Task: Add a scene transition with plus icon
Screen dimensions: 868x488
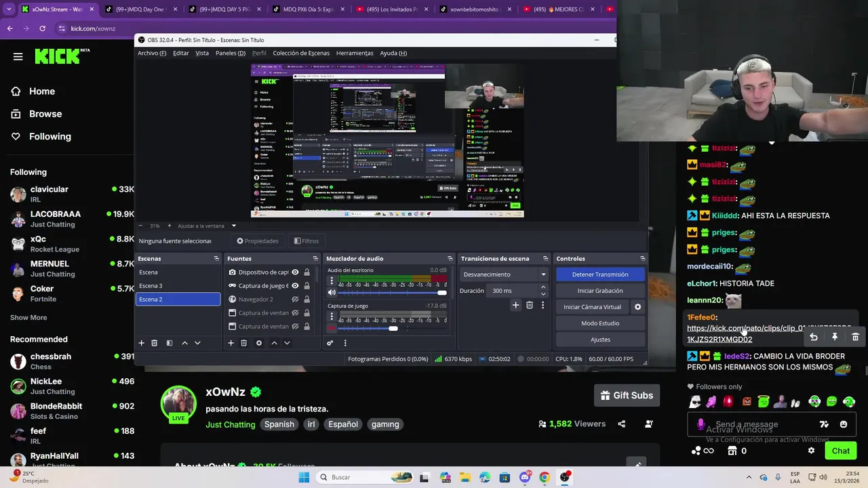Action: pyautogui.click(x=515, y=305)
